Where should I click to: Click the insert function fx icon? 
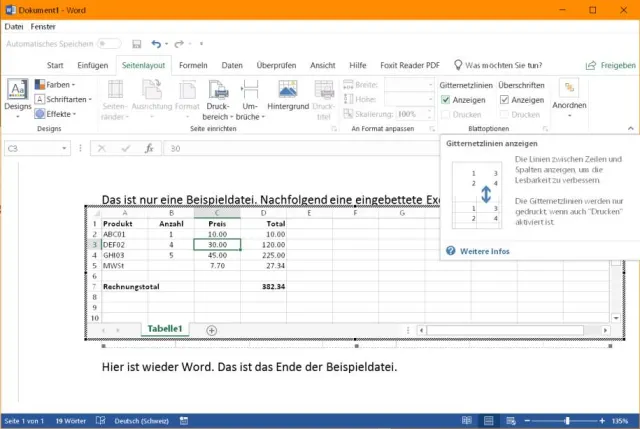click(x=148, y=148)
